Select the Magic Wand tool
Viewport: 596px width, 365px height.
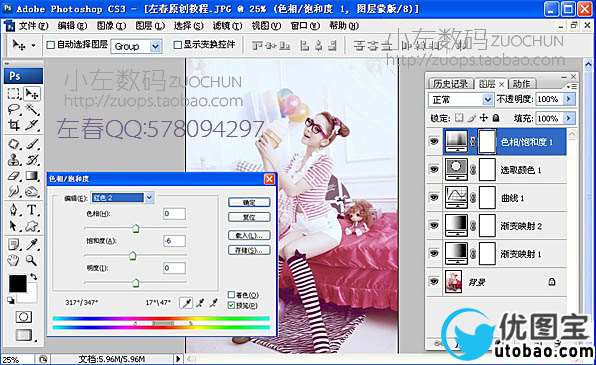pyautogui.click(x=32, y=110)
